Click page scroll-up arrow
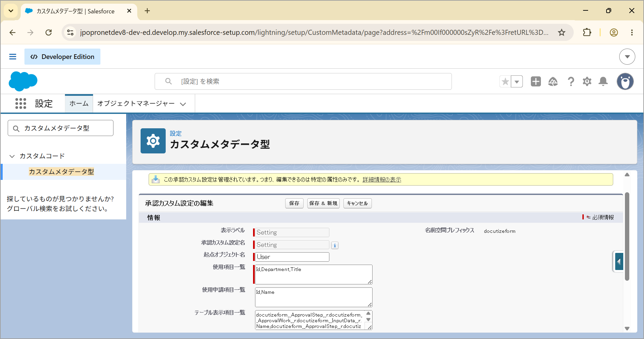644x339 pixels. pyautogui.click(x=627, y=175)
